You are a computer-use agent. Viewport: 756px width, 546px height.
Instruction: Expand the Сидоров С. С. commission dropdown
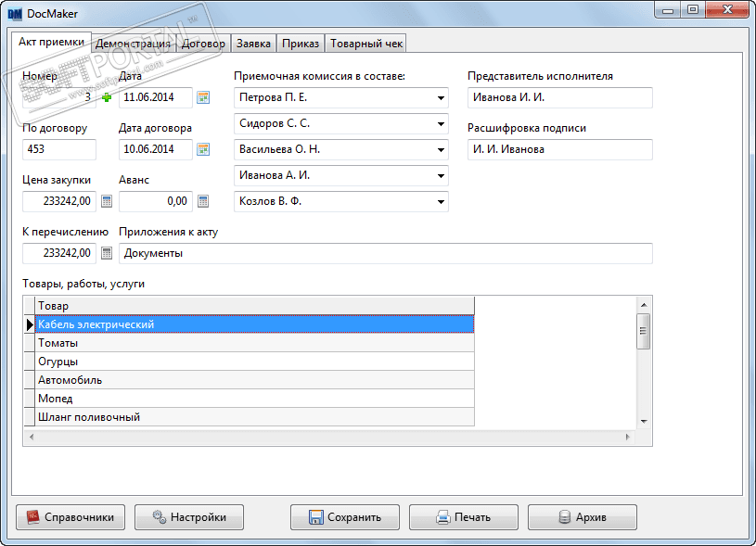pos(441,124)
